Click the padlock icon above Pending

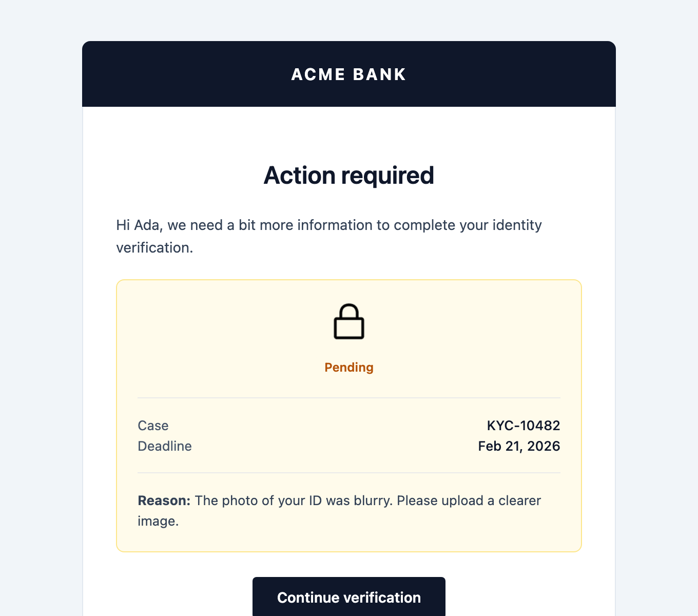coord(349,322)
